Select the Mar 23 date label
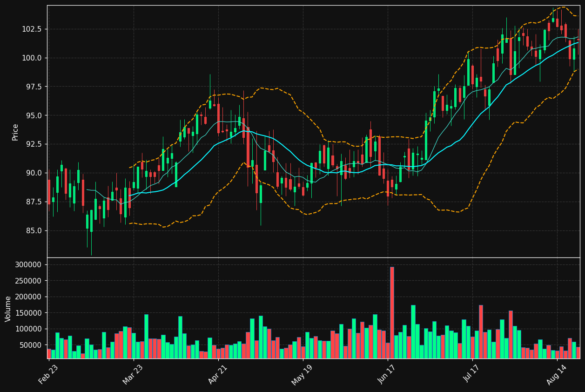 [x=133, y=374]
